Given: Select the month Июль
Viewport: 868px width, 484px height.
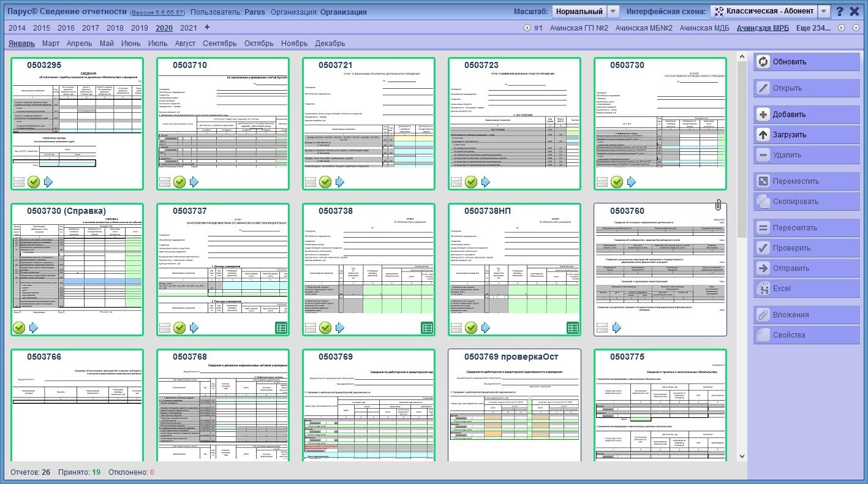Looking at the screenshot, I should (x=158, y=43).
